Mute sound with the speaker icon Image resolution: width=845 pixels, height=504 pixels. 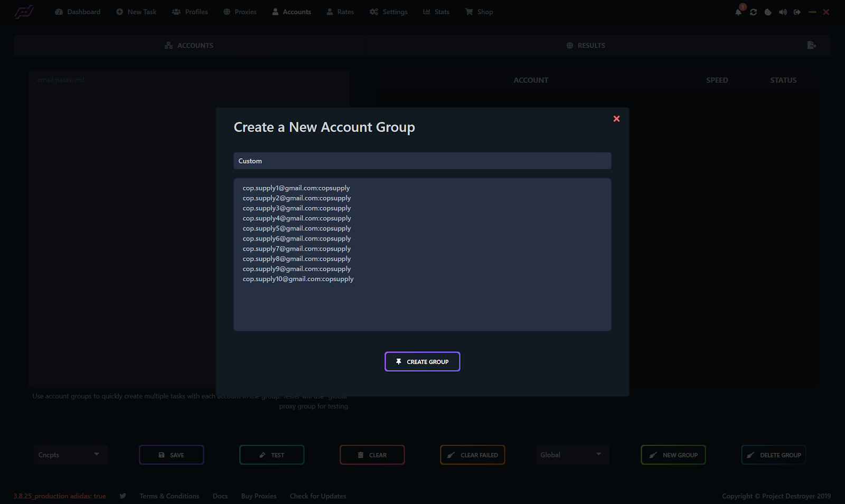[783, 12]
